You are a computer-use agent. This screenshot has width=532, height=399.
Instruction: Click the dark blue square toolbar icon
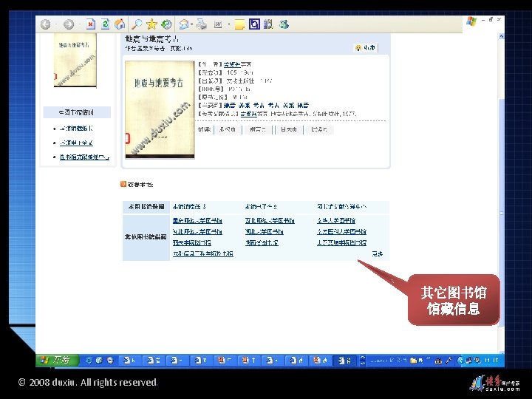pyautogui.click(x=254, y=24)
